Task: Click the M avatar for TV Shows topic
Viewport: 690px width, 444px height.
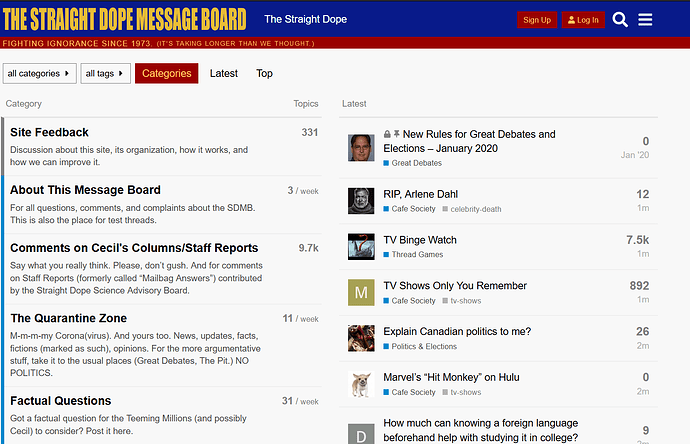Action: click(x=361, y=292)
